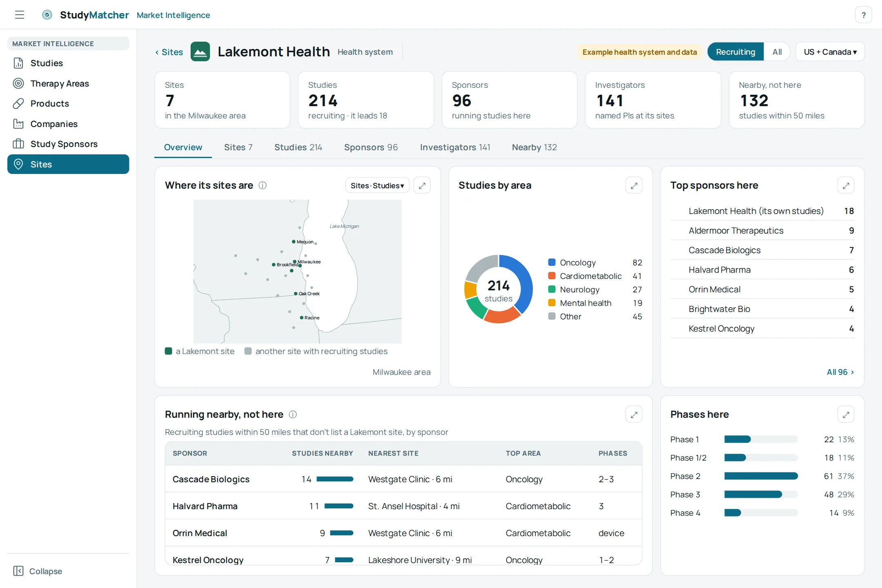882x588 pixels.
Task: Open the US + Canada region dropdown
Action: [x=830, y=52]
